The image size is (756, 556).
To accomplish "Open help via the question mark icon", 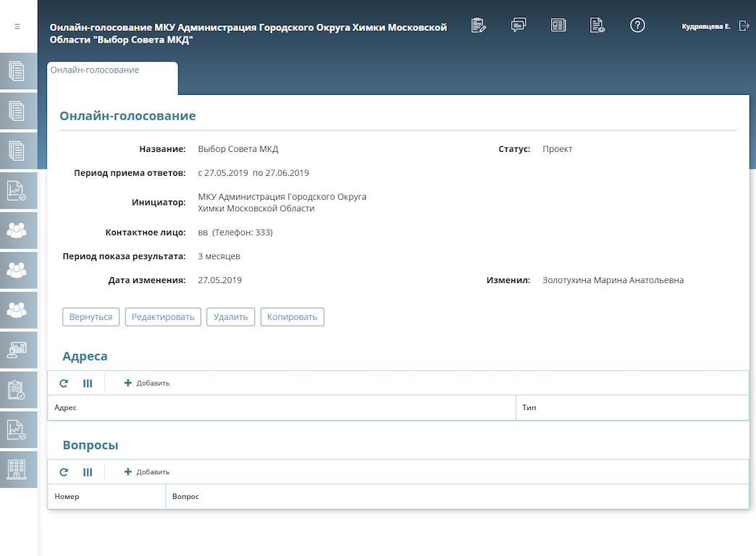I will [637, 25].
